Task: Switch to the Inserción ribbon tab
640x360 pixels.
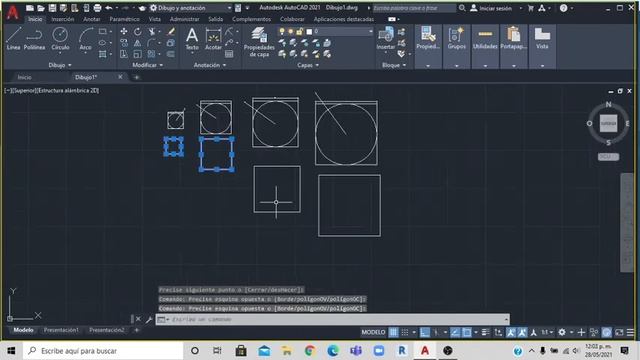Action: click(62, 19)
